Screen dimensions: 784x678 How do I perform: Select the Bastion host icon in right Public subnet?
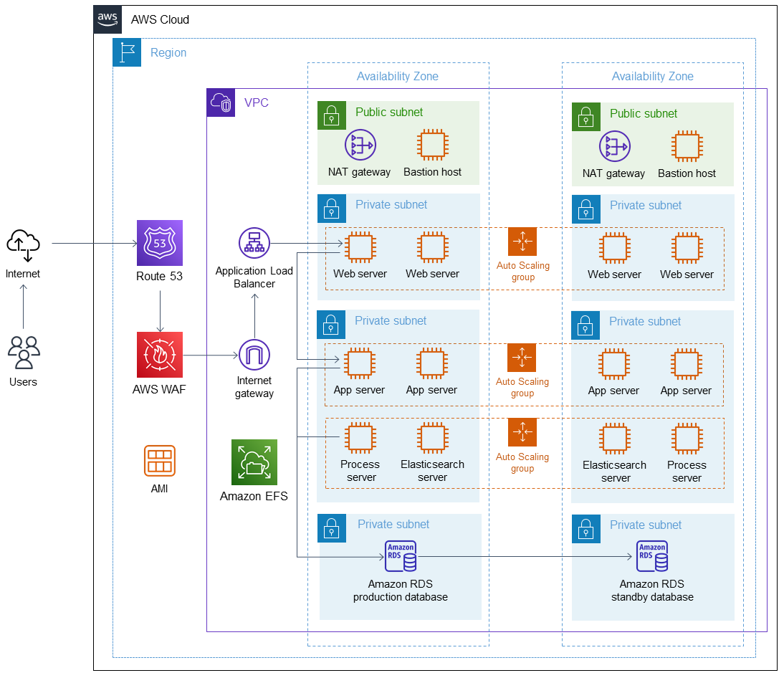coord(686,145)
